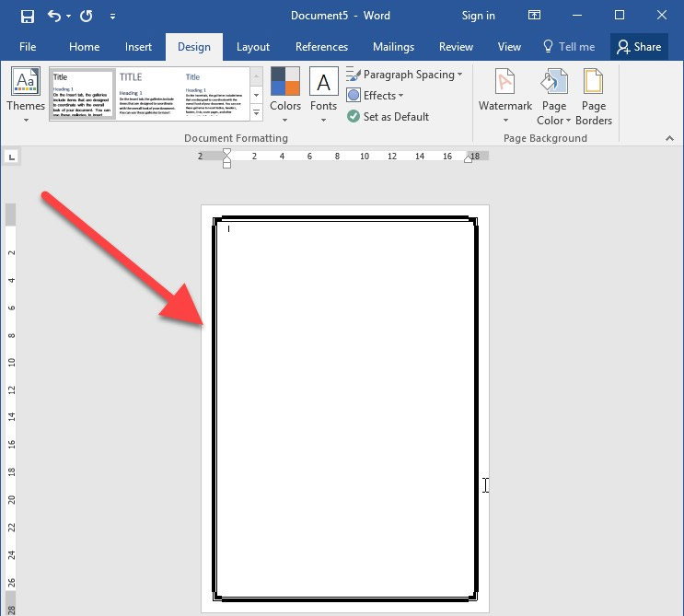Click the Undo arrow icon
The image size is (684, 616).
(x=53, y=16)
